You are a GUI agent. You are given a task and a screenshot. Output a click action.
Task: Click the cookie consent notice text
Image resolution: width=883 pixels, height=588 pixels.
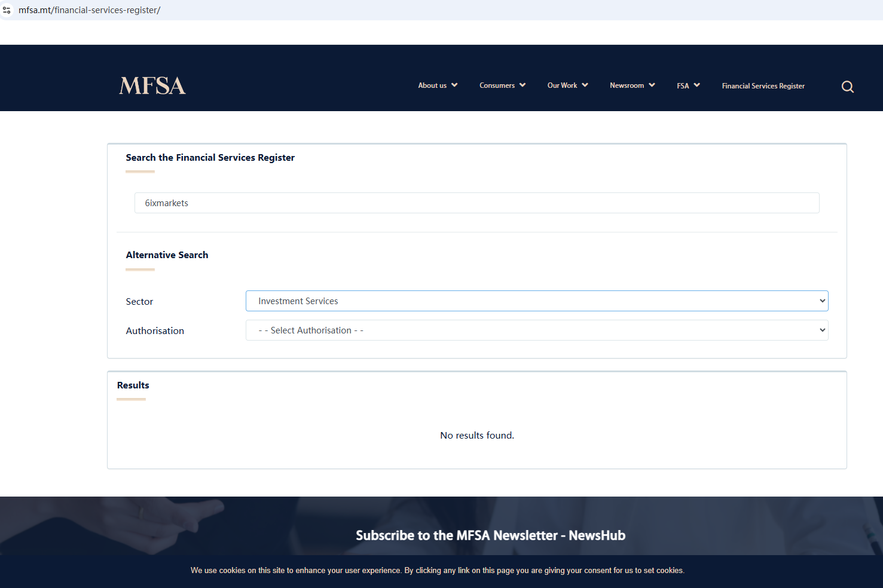(438, 571)
